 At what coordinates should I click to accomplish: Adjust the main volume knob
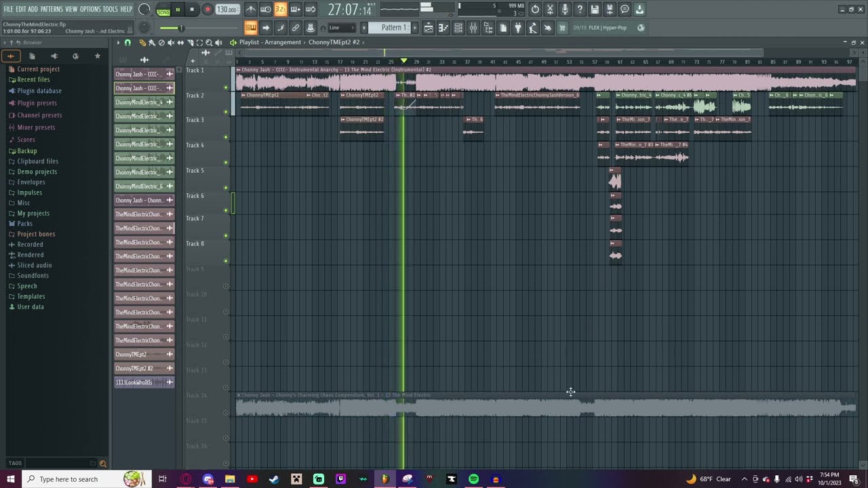tap(144, 9)
